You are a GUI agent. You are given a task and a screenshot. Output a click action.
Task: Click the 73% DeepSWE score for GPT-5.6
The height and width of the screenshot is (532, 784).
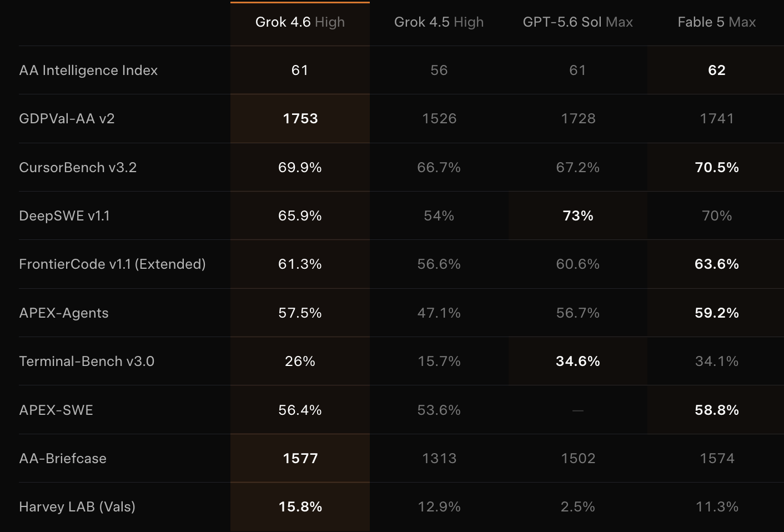click(578, 215)
